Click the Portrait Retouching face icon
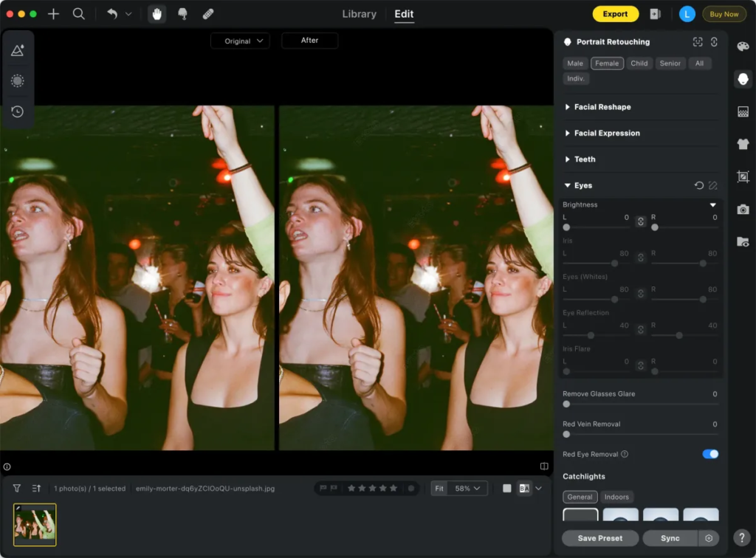The height and width of the screenshot is (558, 756). [743, 80]
